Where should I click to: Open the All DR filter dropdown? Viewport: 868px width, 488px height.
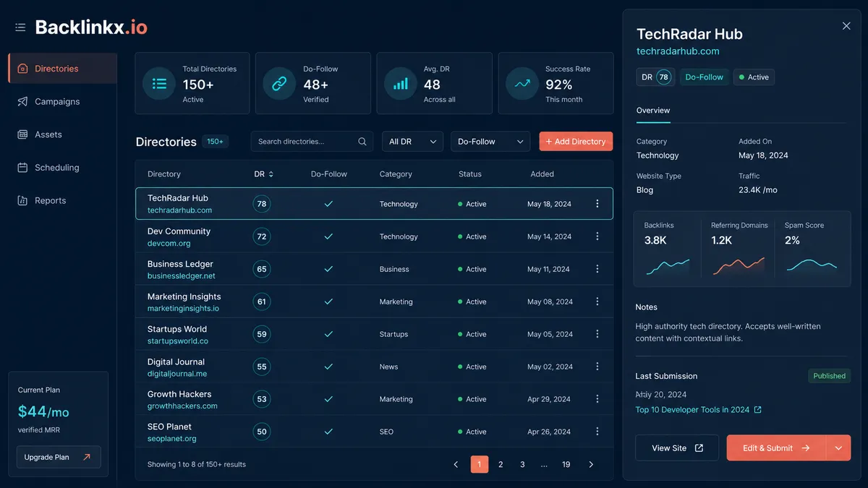point(412,142)
